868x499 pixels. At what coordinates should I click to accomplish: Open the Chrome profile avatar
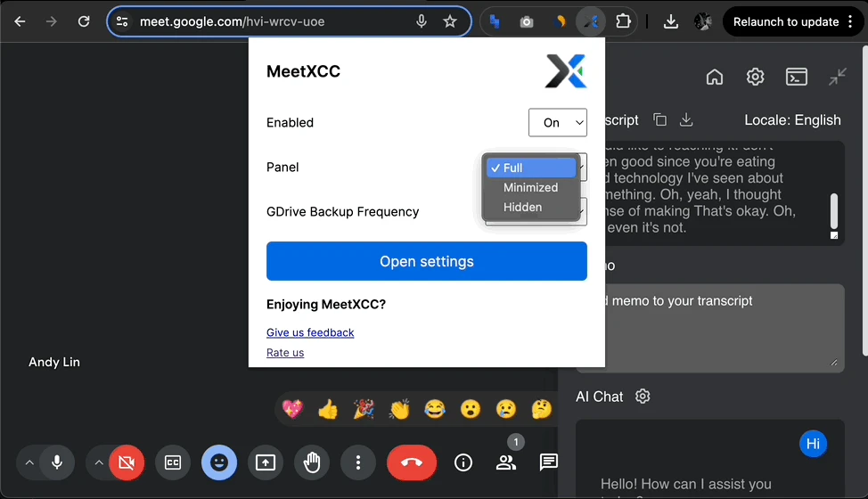[703, 21]
